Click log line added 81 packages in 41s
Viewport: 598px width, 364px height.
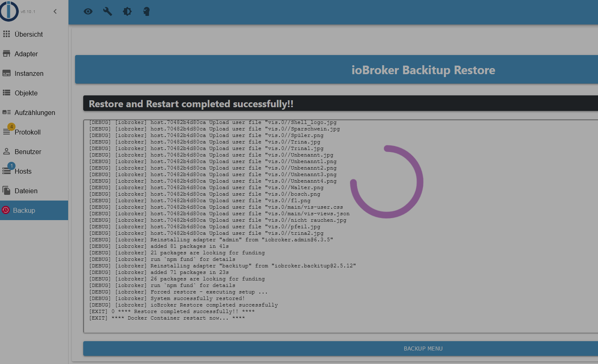point(159,246)
